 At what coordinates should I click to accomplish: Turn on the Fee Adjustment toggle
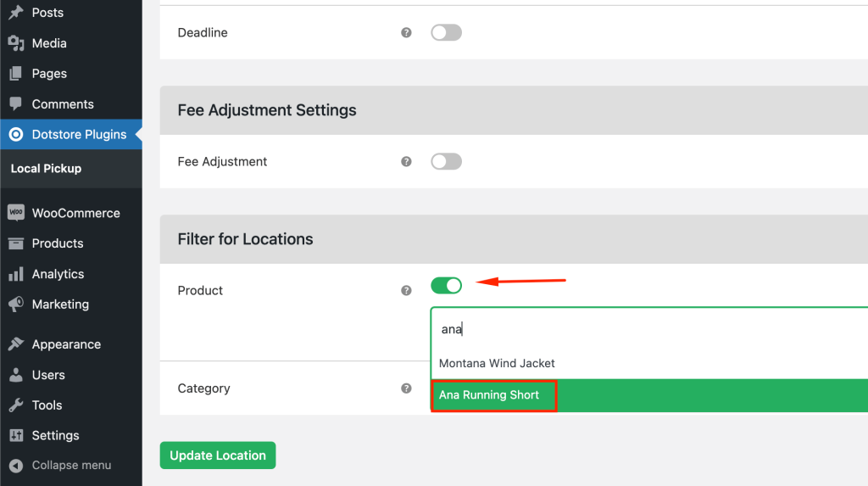click(x=446, y=161)
